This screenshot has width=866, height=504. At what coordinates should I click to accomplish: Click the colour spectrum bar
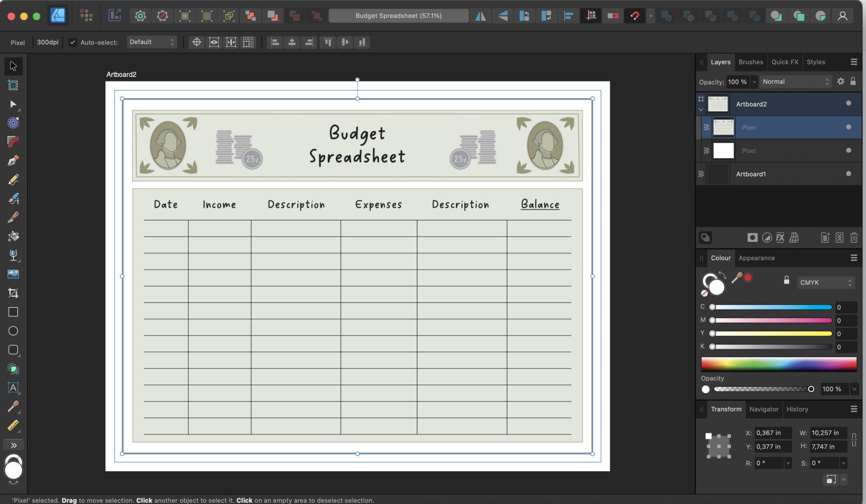tap(778, 364)
